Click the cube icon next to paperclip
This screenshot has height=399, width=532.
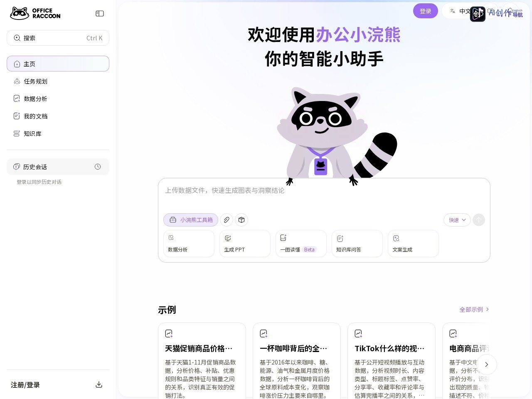coord(241,220)
